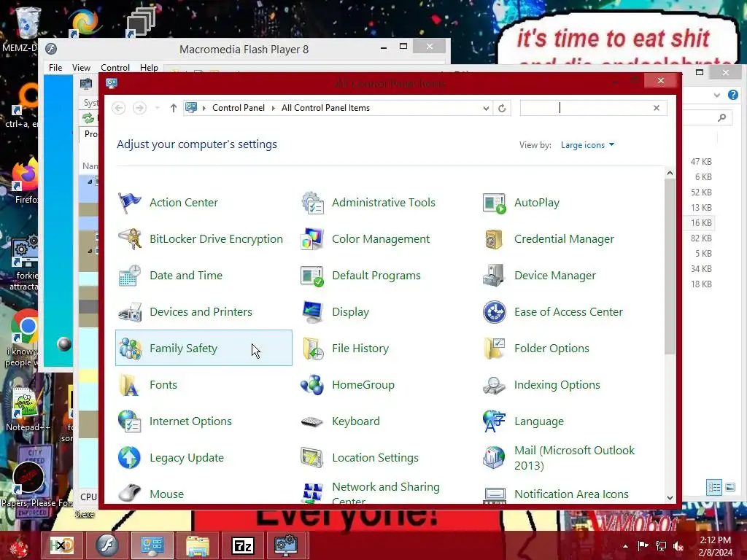747x560 pixels.
Task: Open the Credential Manager safe icon
Action: point(494,239)
